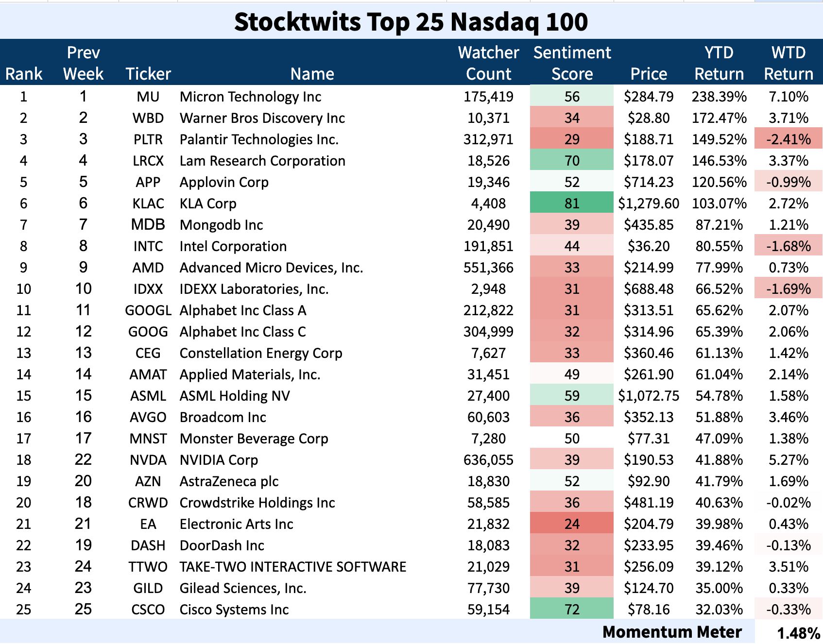Image resolution: width=823 pixels, height=644 pixels.
Task: Select Applied Materials sentiment score "49"
Action: (x=572, y=374)
